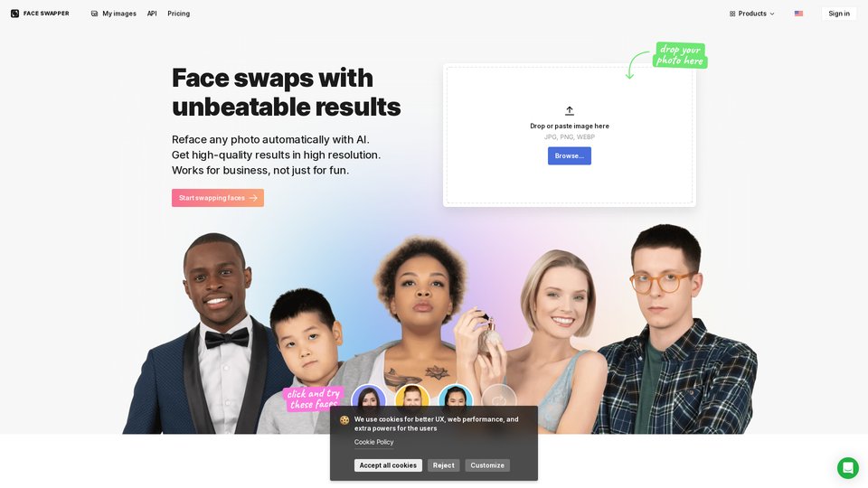
Task: Click the Sign in button
Action: click(839, 14)
